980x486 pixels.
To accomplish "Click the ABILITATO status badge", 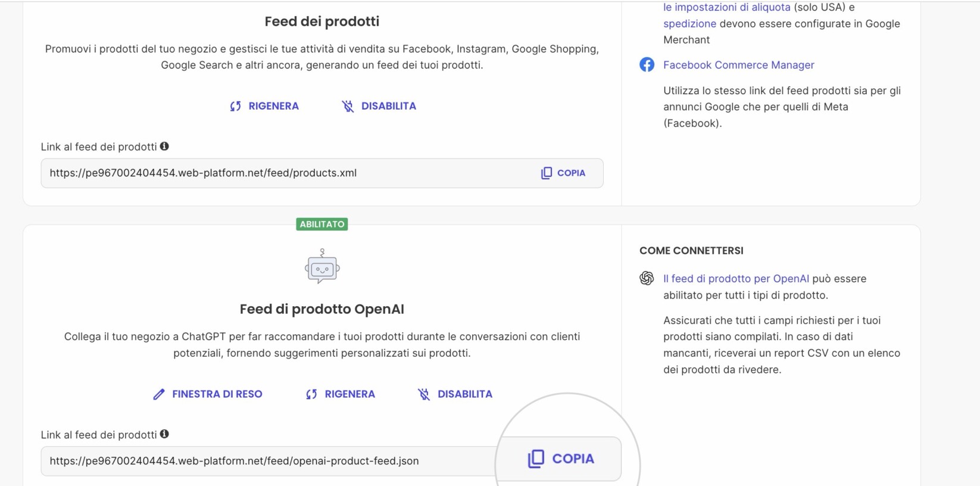I will pyautogui.click(x=322, y=224).
